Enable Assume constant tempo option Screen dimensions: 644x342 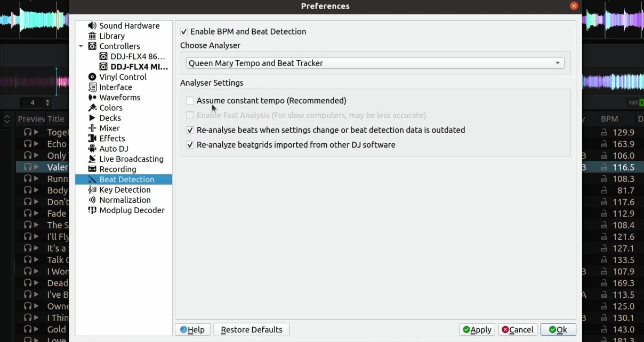coord(190,101)
